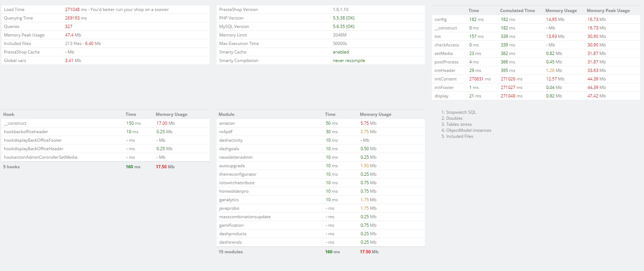Screen dimensions: 644x271
Task: Click the Load Time value 271048 ms
Action: [76, 10]
